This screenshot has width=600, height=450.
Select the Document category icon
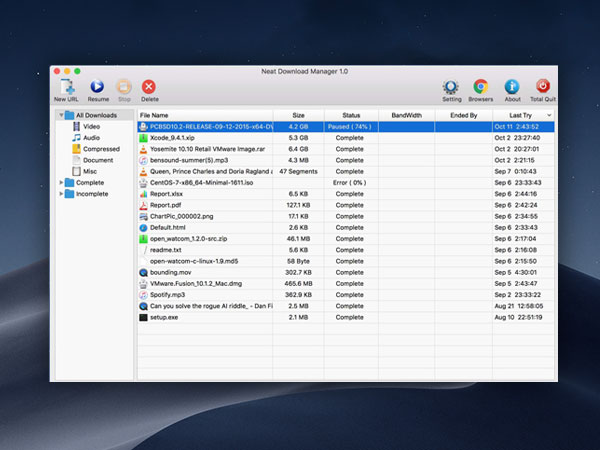tap(77, 160)
